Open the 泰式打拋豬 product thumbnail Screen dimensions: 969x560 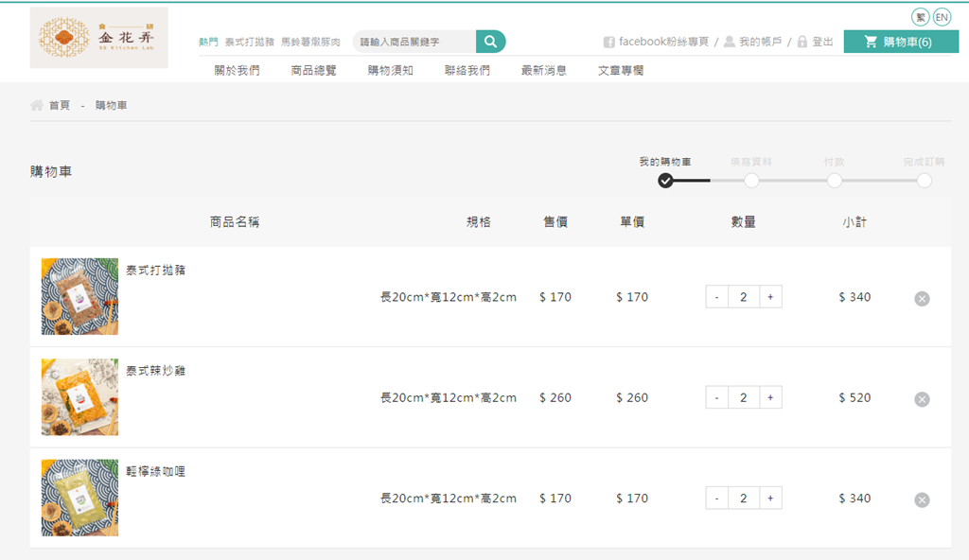[79, 296]
